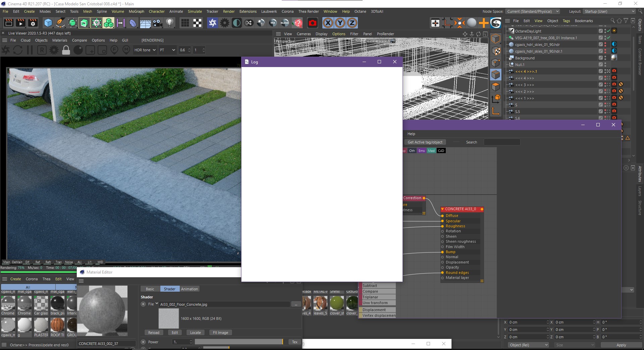Toggle visibility dots for Null.1 object
This screenshot has width=644, height=350.
605,64
